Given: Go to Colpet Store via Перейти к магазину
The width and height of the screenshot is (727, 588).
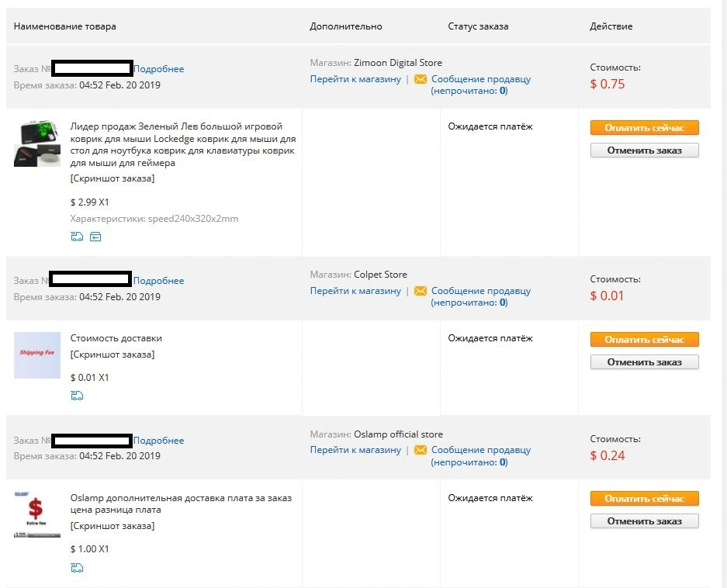Looking at the screenshot, I should [355, 291].
